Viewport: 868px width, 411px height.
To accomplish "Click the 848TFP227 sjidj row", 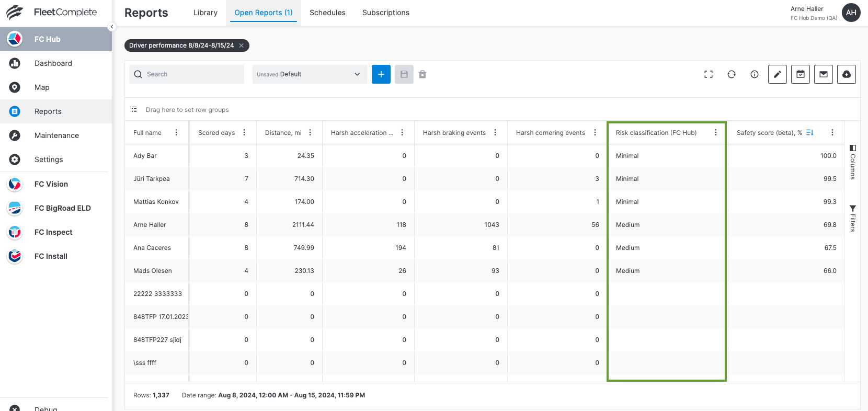I will pyautogui.click(x=484, y=340).
